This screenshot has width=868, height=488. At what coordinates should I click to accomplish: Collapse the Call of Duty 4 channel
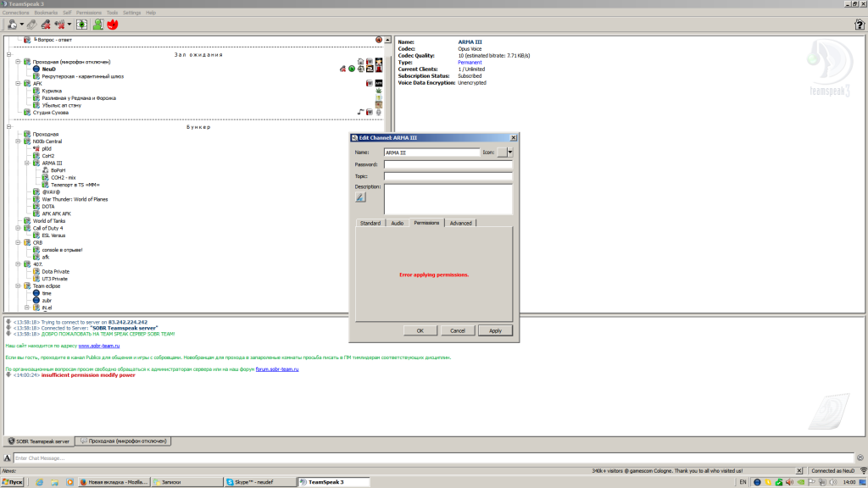pyautogui.click(x=18, y=228)
